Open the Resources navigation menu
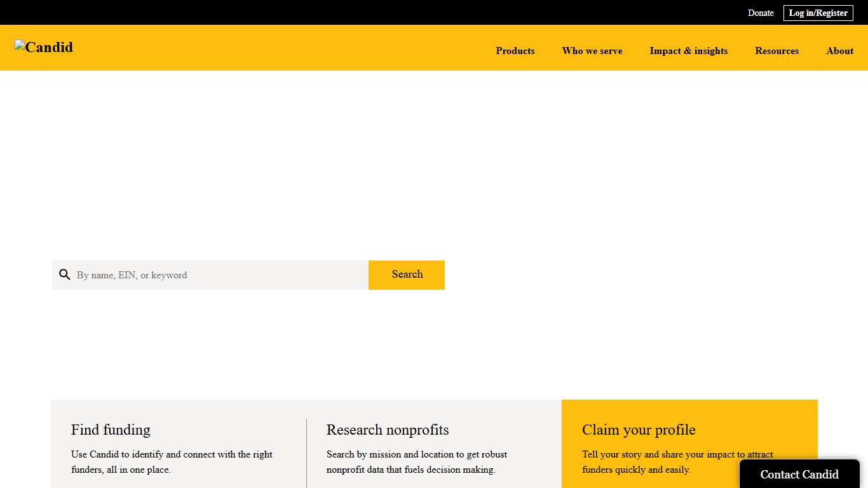 pyautogui.click(x=776, y=51)
